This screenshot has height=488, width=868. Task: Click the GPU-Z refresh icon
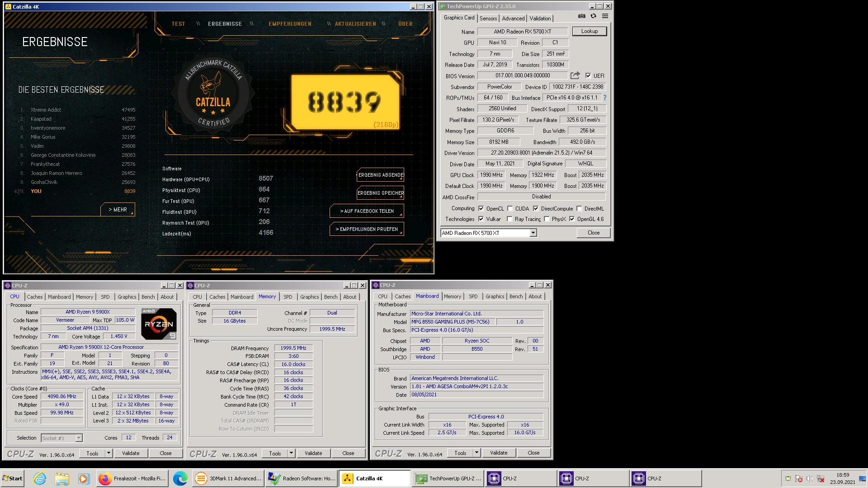593,16
